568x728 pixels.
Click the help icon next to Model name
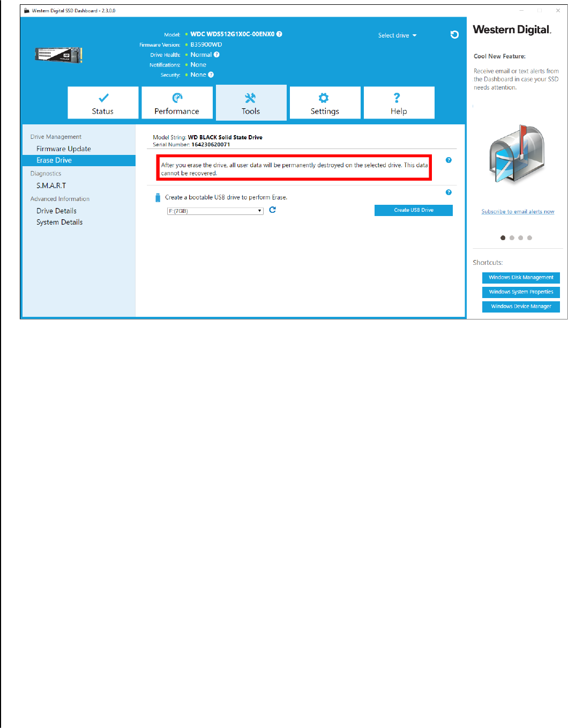click(x=279, y=34)
